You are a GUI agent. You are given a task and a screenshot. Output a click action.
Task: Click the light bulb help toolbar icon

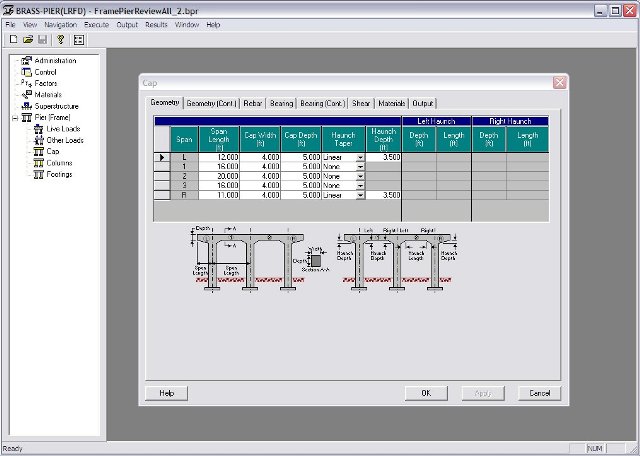point(60,40)
